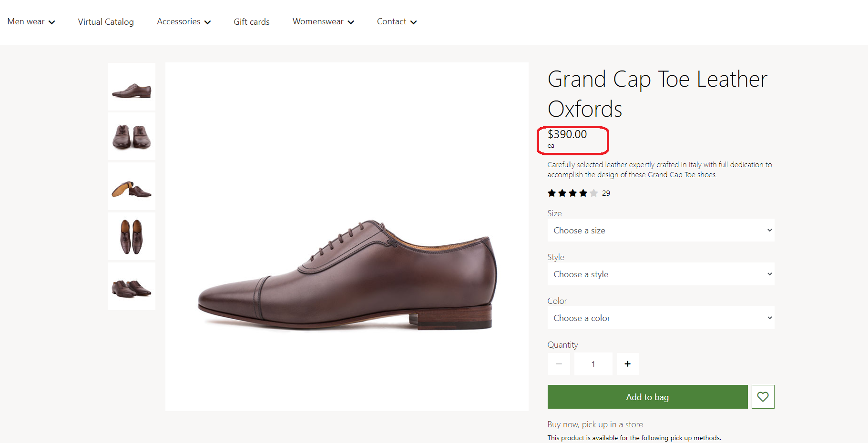Screen dimensions: 868x443
Task: Click the star rating with 29 reviews
Action: (x=573, y=193)
